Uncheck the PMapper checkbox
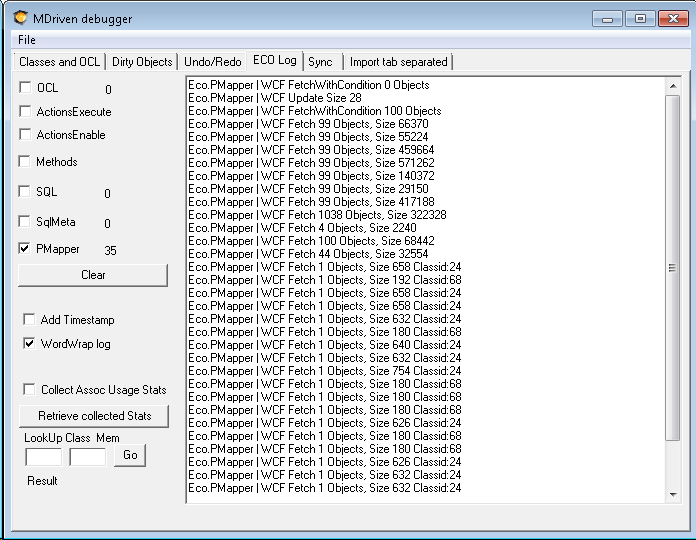 [24, 248]
